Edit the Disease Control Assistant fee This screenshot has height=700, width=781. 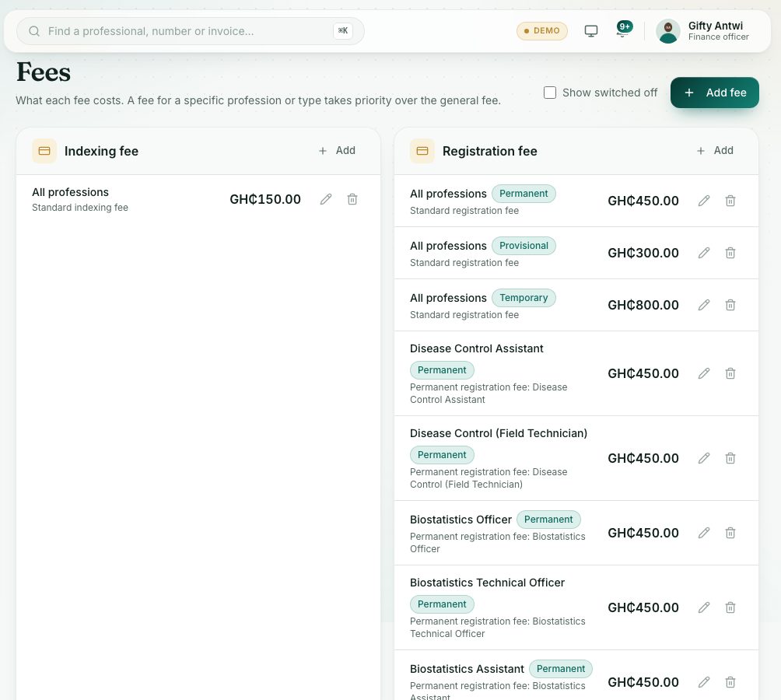(x=704, y=373)
